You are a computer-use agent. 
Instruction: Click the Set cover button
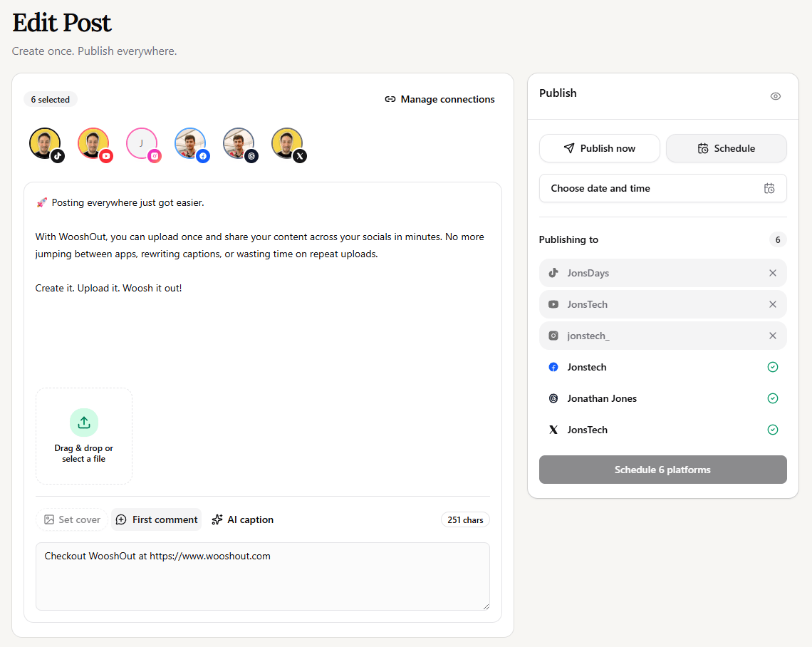point(72,519)
